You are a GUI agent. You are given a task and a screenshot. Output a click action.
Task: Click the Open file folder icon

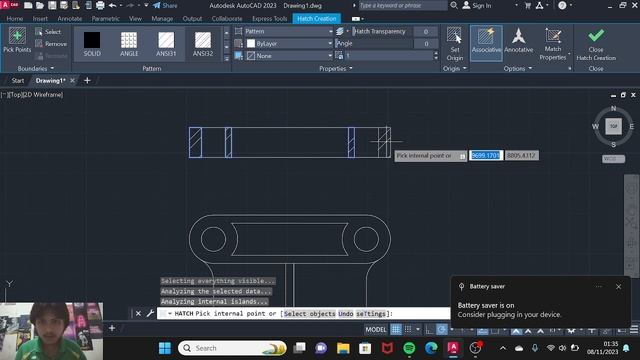coord(40,6)
